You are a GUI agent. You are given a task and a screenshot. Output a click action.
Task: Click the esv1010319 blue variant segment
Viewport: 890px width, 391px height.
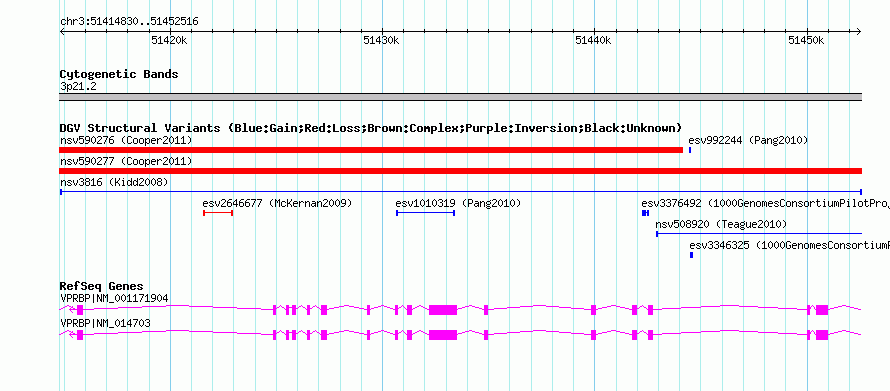pos(425,213)
